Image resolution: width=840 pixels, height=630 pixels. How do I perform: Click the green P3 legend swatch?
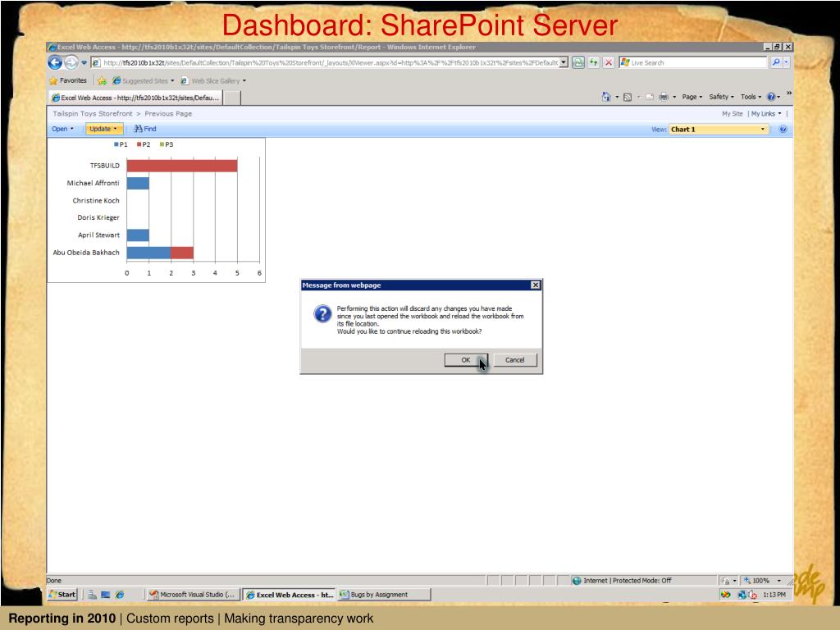point(162,144)
